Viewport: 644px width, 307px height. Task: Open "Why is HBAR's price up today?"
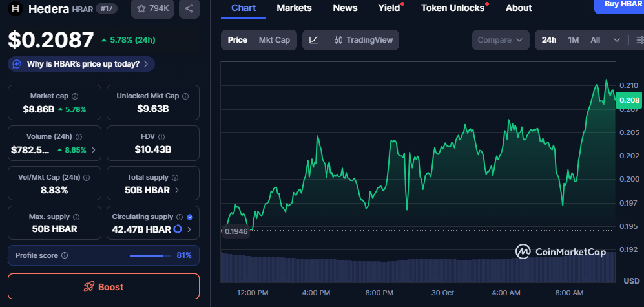coord(81,64)
